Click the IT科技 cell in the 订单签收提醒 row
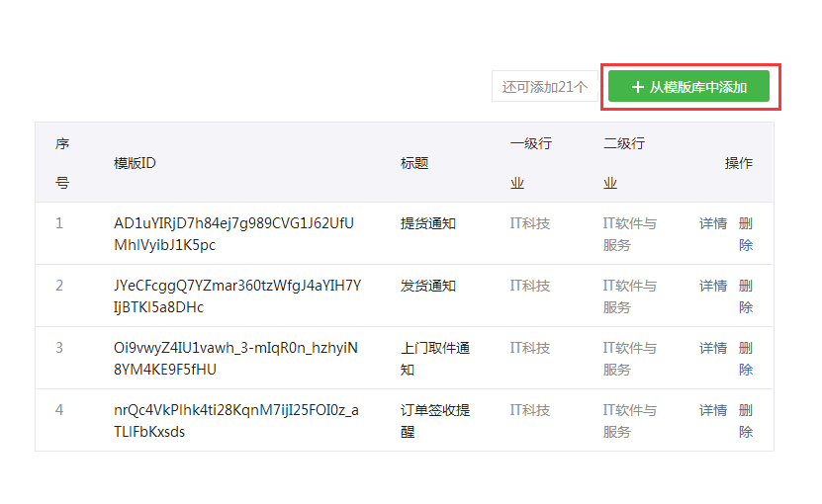The image size is (822, 504). pyautogui.click(x=530, y=410)
